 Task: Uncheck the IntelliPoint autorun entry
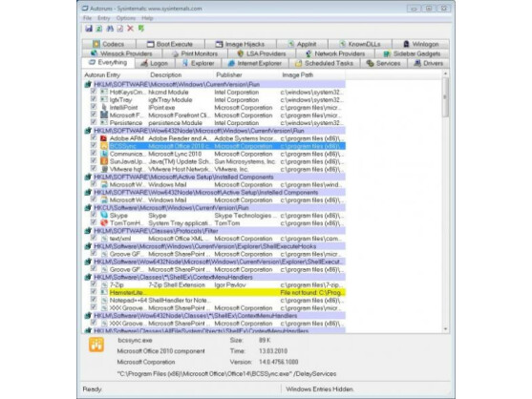94,107
